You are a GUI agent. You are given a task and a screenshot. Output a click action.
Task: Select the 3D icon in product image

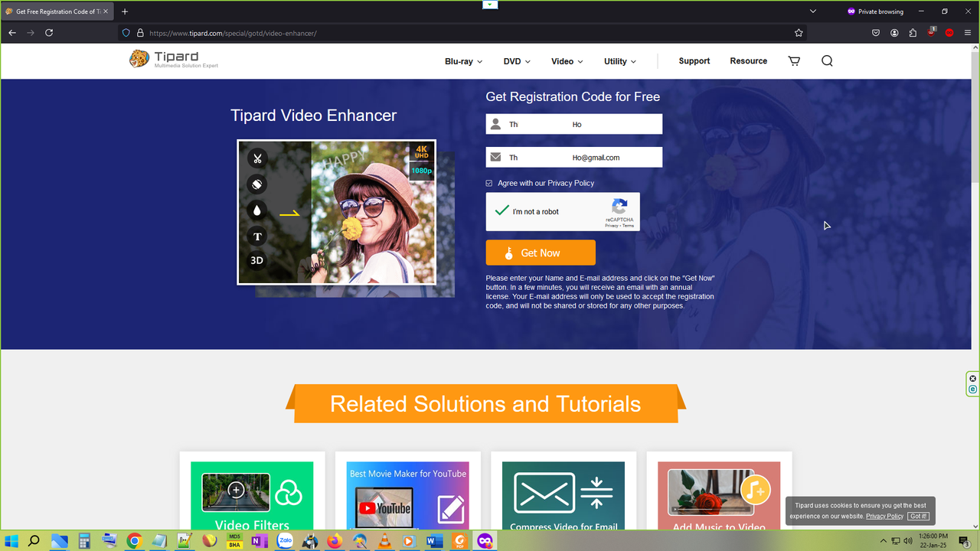[257, 260]
